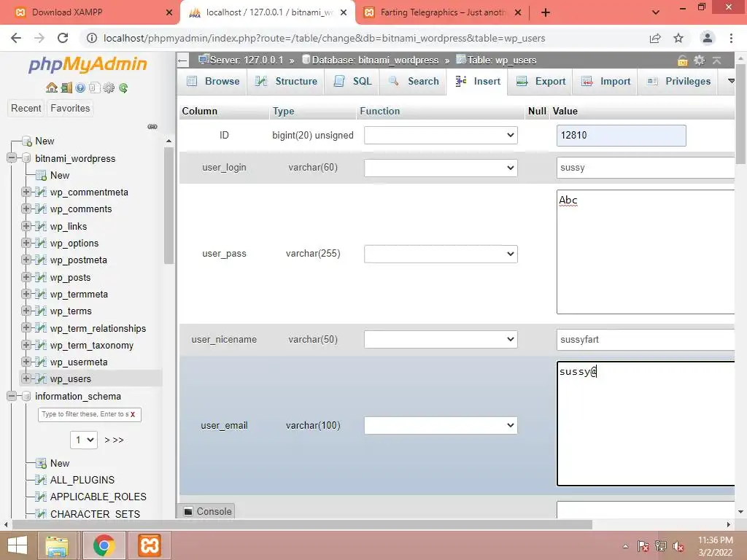
Task: Open the user_nicename function dropdown
Action: (441, 340)
